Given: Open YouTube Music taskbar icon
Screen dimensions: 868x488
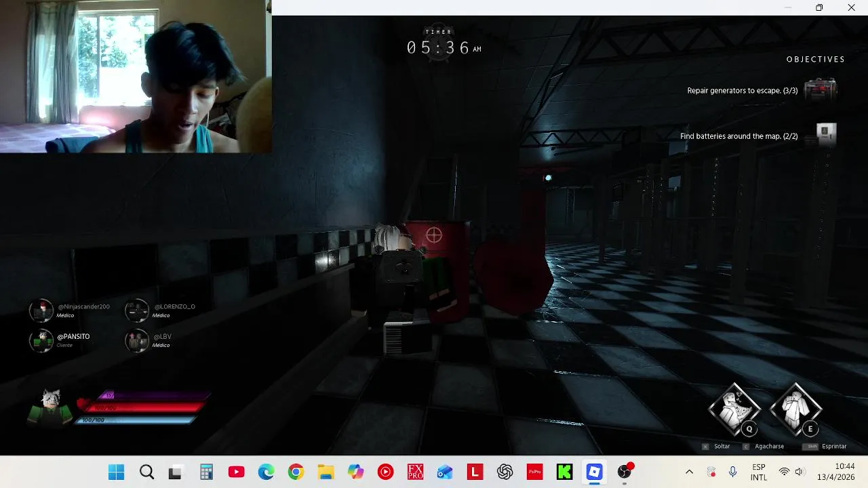Looking at the screenshot, I should (x=385, y=472).
